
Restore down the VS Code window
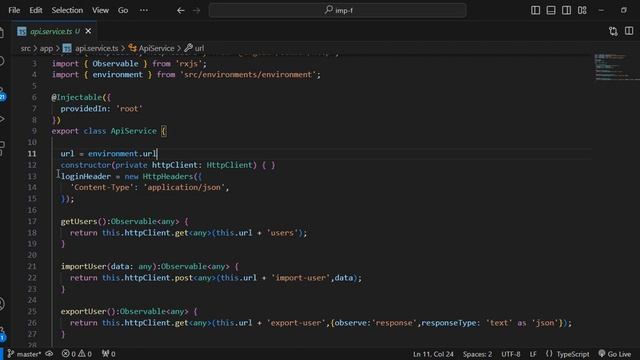(x=624, y=10)
